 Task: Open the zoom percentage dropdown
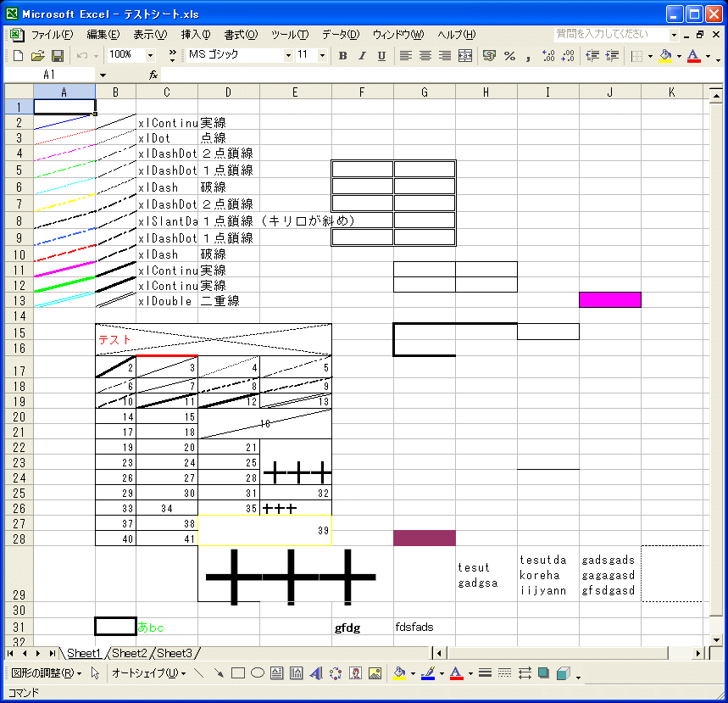[x=151, y=55]
